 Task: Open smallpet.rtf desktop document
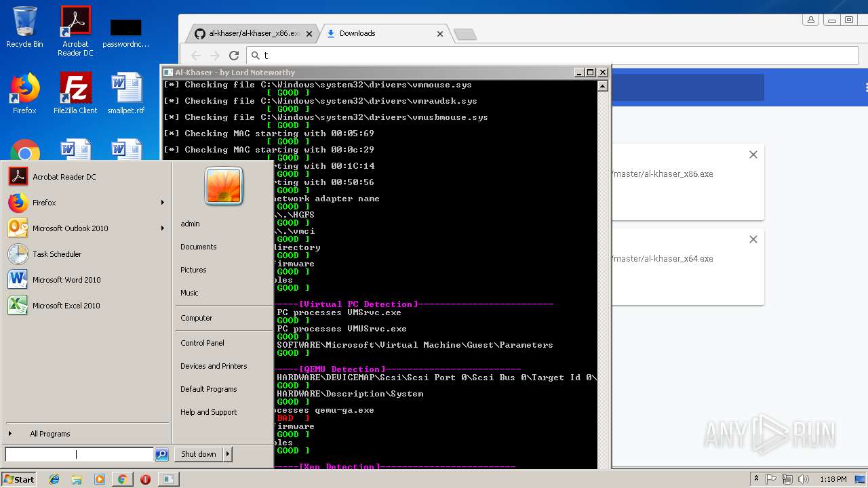coord(125,94)
